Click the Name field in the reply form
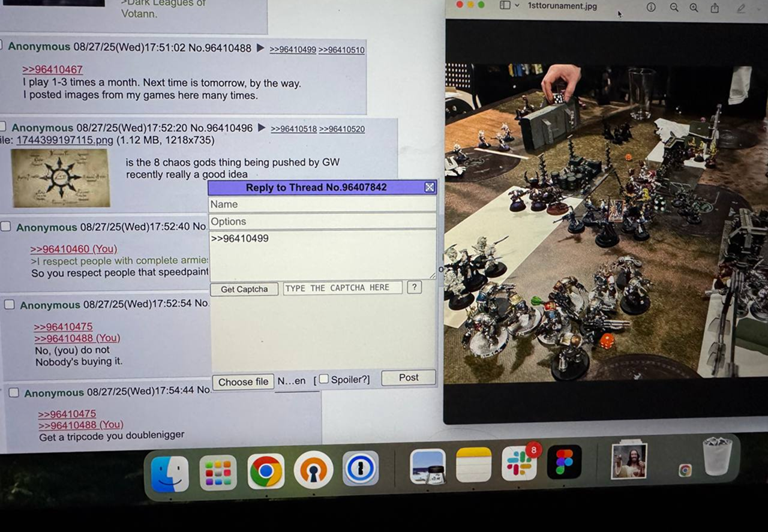This screenshot has width=768, height=532. tap(322, 204)
